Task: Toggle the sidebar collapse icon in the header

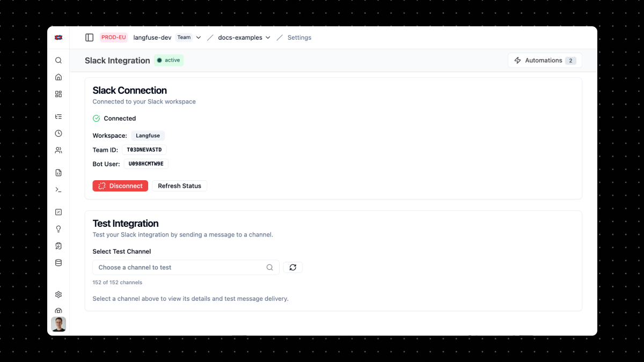Action: tap(89, 37)
